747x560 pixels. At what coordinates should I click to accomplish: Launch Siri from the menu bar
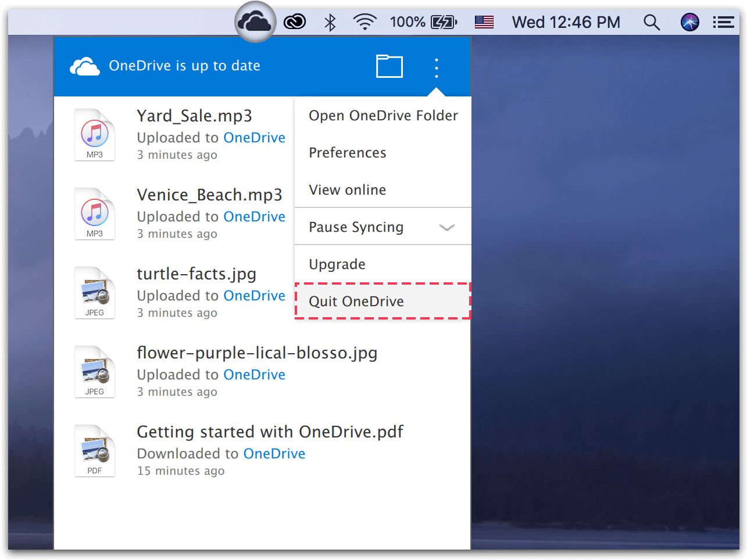point(690,22)
